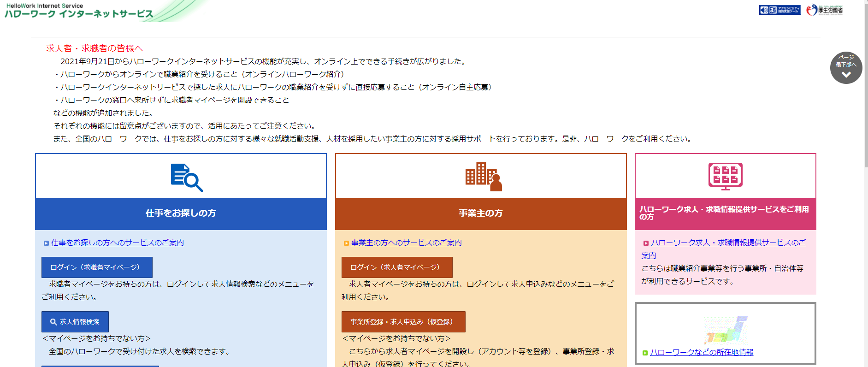Select the 仕事をお探しの方 blue header
868x367 pixels.
point(181,213)
